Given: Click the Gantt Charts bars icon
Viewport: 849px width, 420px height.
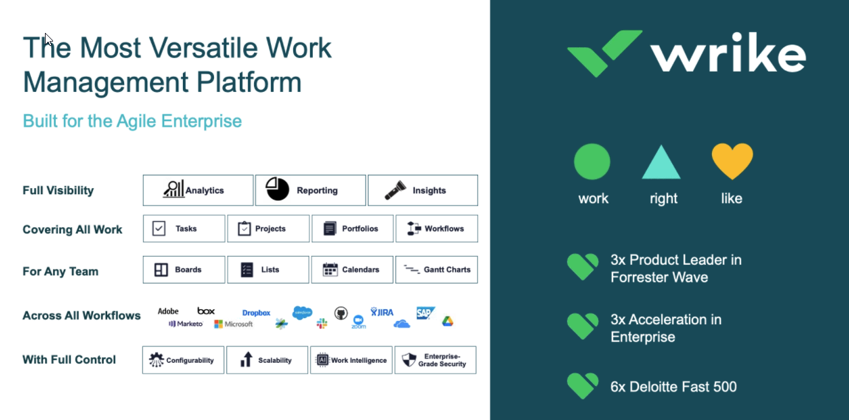Looking at the screenshot, I should 412,269.
